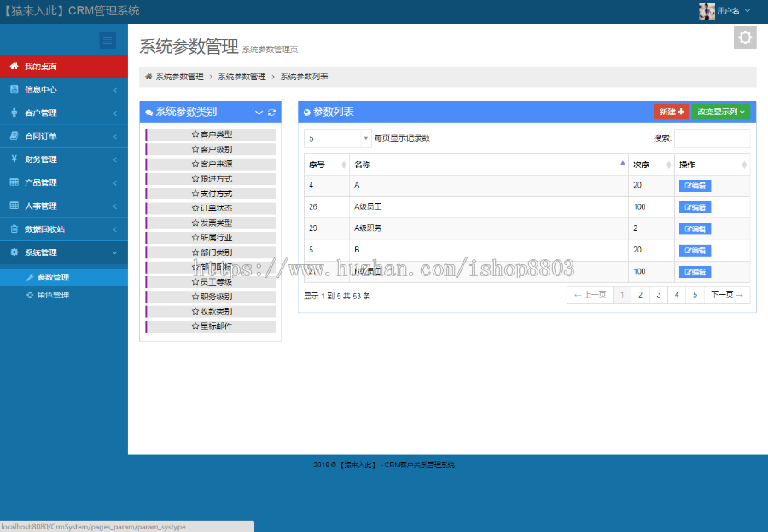Viewport: 768px width, 532px height.
Task: Expand the 客户管理 sidebar menu
Action: click(x=64, y=113)
